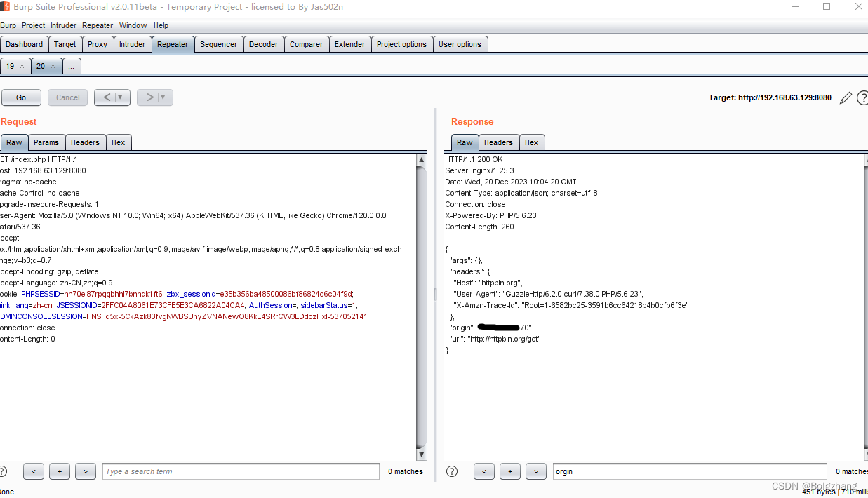Open the Project menu
This screenshot has height=498, width=868.
(x=33, y=25)
